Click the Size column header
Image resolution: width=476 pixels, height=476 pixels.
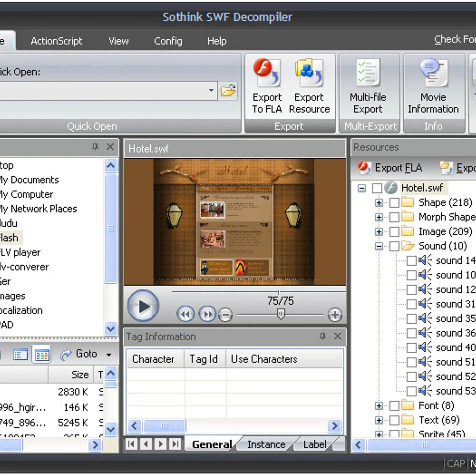click(71, 375)
